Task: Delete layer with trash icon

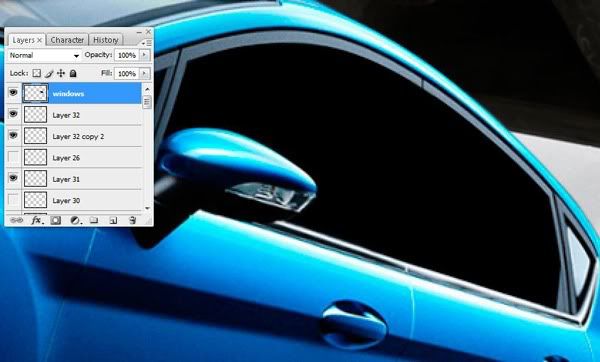Action: point(132,220)
